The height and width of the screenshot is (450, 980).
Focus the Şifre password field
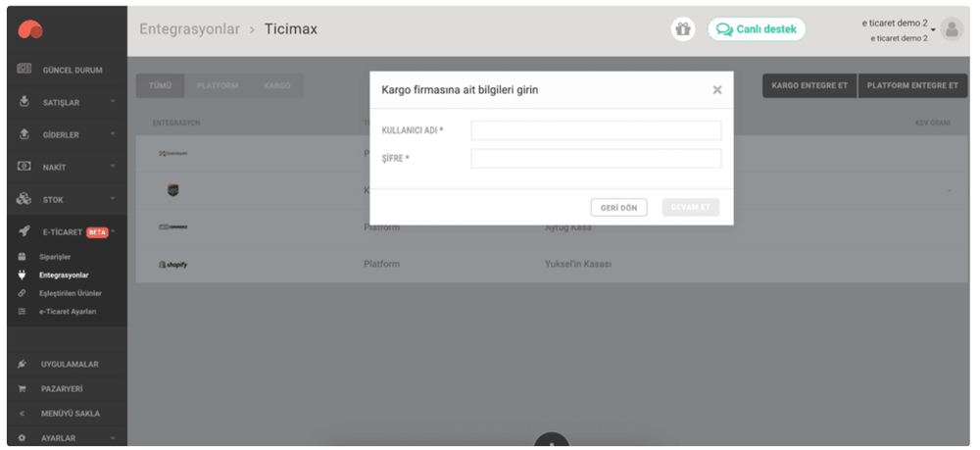596,159
